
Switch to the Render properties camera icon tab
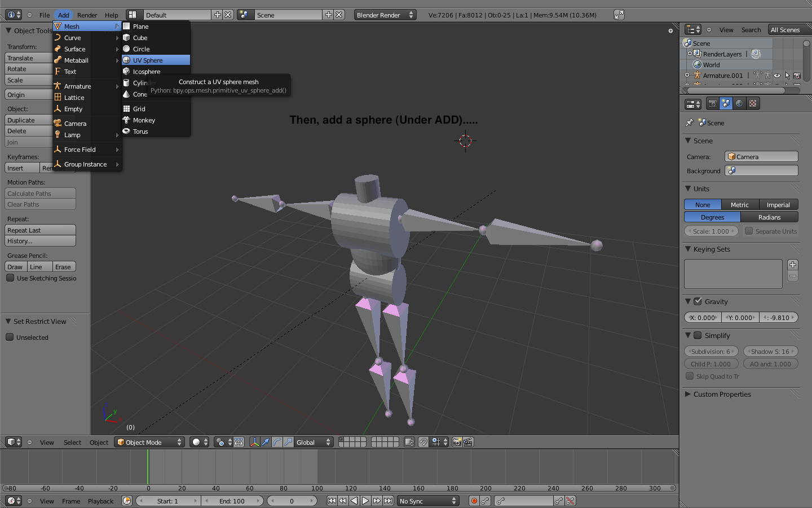[713, 103]
